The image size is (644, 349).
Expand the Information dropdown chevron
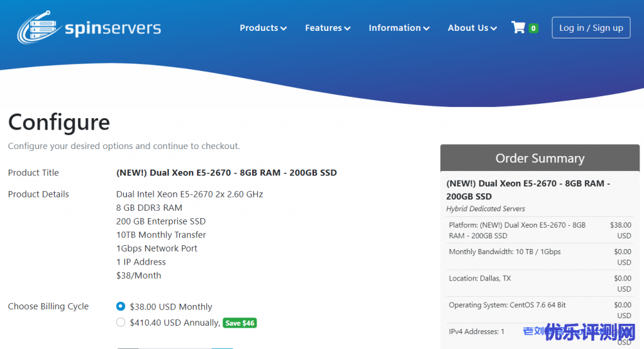(x=426, y=28)
